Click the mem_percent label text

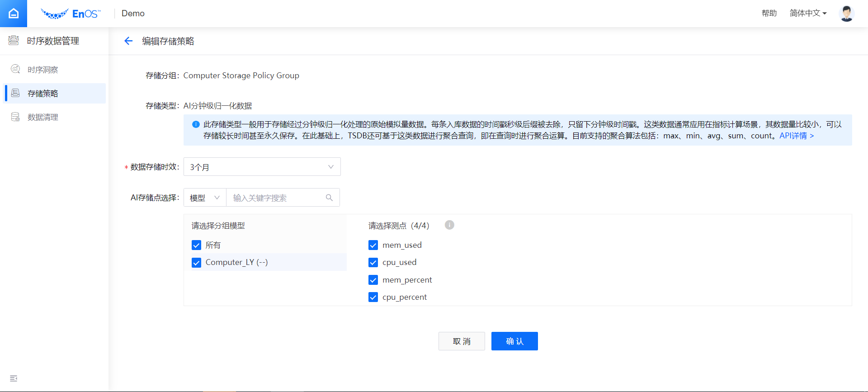pyautogui.click(x=407, y=280)
